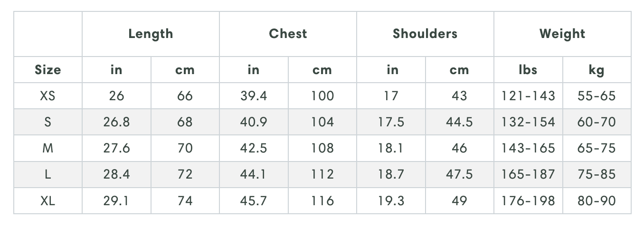Screen dimensions: 644x228
Task: Select the 80-90 kg cell
Action: click(597, 200)
